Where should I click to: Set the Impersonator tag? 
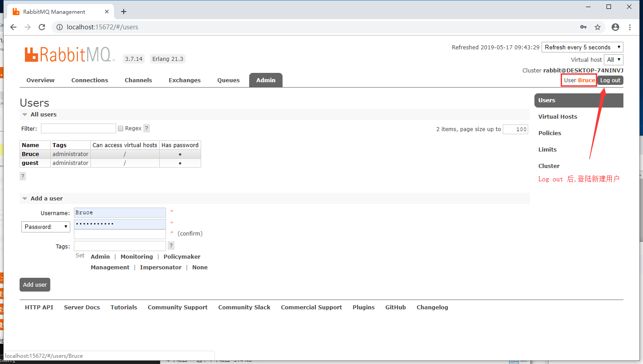[161, 268]
